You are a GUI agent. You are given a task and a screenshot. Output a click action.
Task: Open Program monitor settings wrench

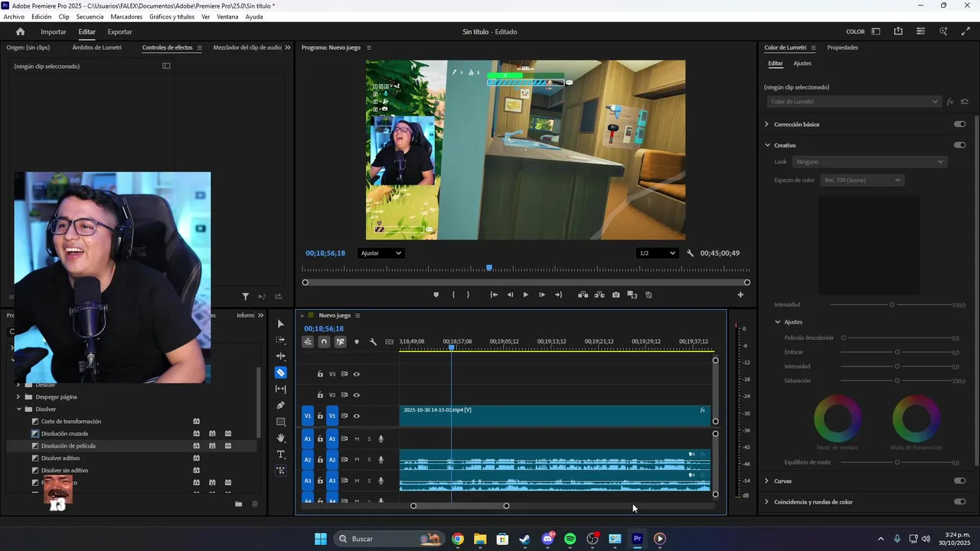click(x=690, y=253)
